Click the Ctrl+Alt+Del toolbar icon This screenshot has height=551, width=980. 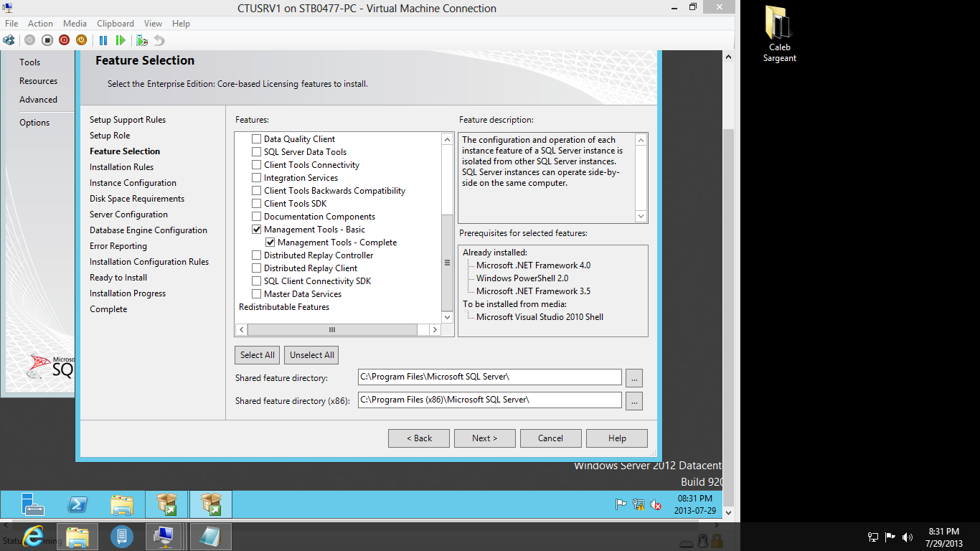point(9,40)
